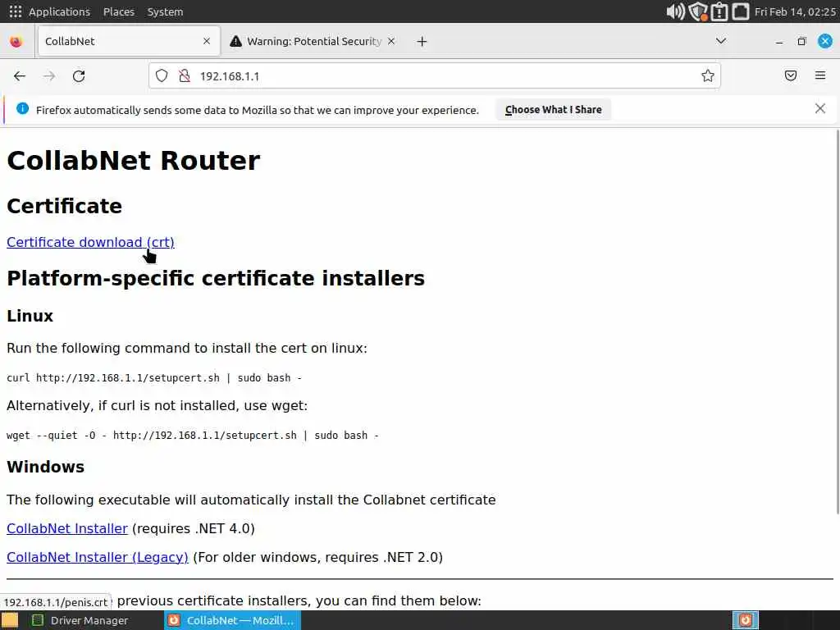840x630 pixels.
Task: Switch to Warning: Potential Security tab
Action: [313, 41]
